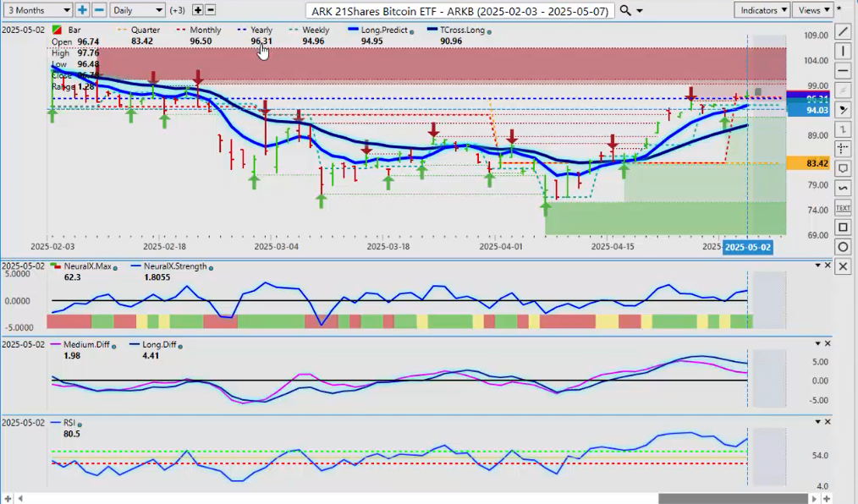Click the blue 94.03 price label

[808, 111]
